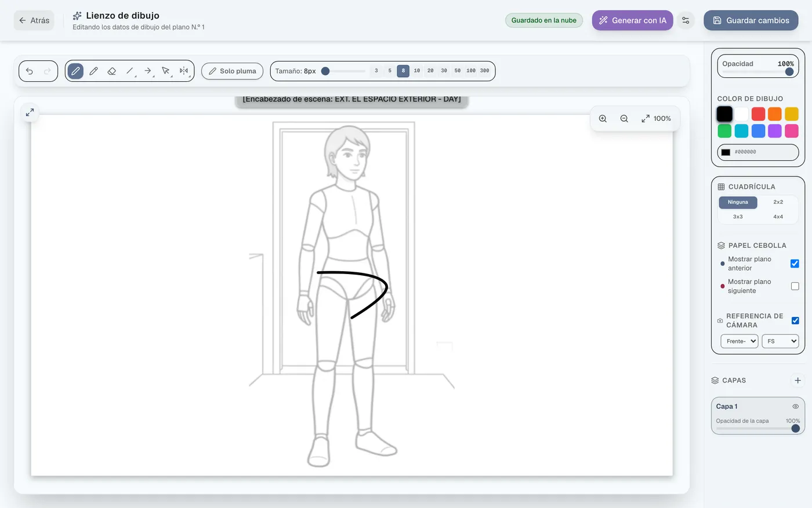Open the FS shot size dropdown
The height and width of the screenshot is (508, 812).
pyautogui.click(x=780, y=341)
